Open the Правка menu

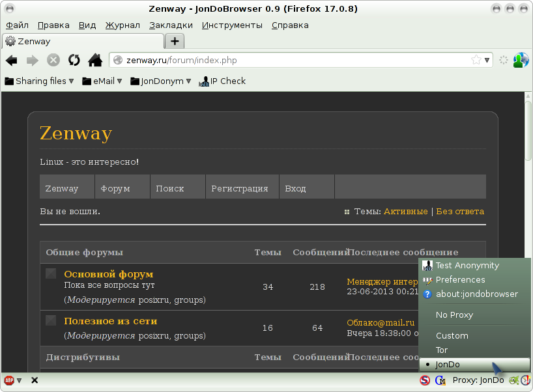coord(53,25)
